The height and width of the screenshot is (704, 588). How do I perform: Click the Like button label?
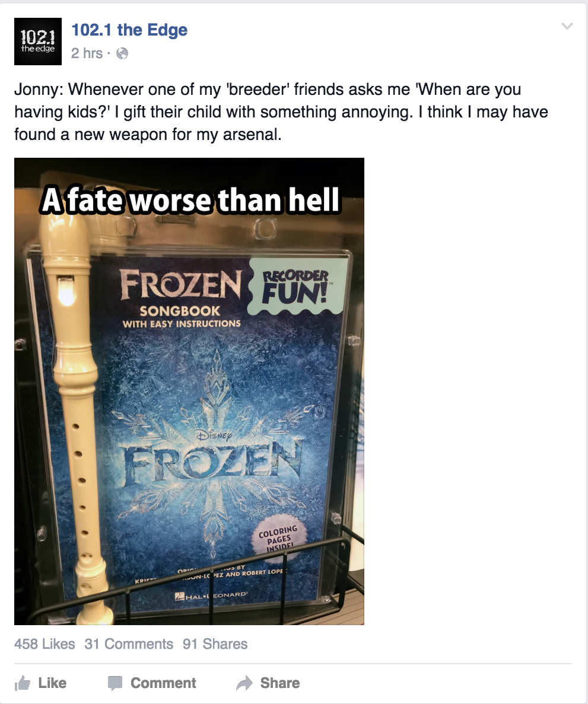(x=52, y=683)
